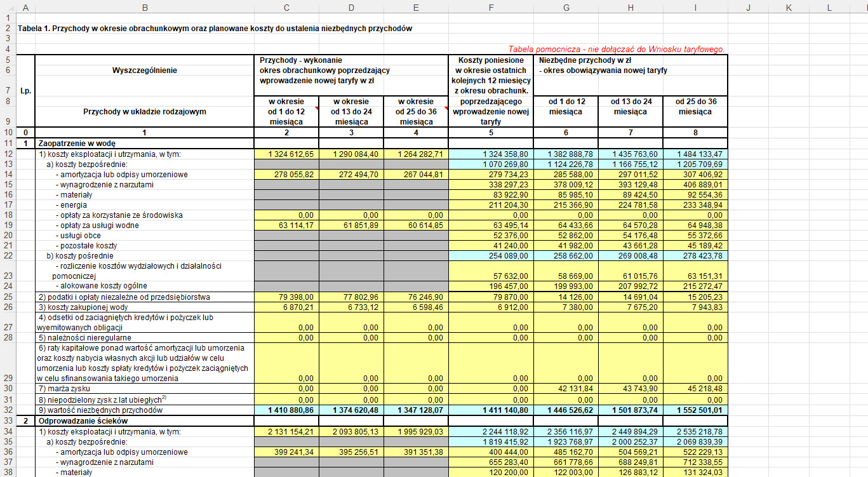
Task: Select the '7) marża zysku' label cell
Action: coord(145,388)
